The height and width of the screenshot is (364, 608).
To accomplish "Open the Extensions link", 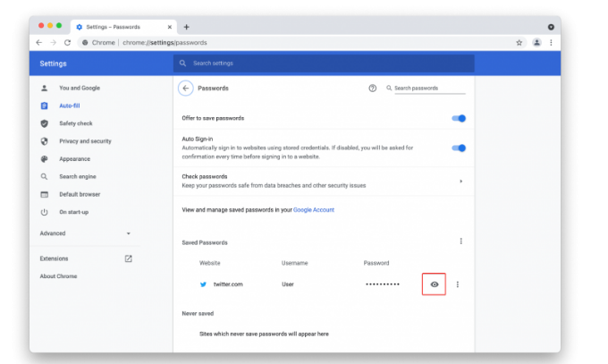I will [x=54, y=258].
